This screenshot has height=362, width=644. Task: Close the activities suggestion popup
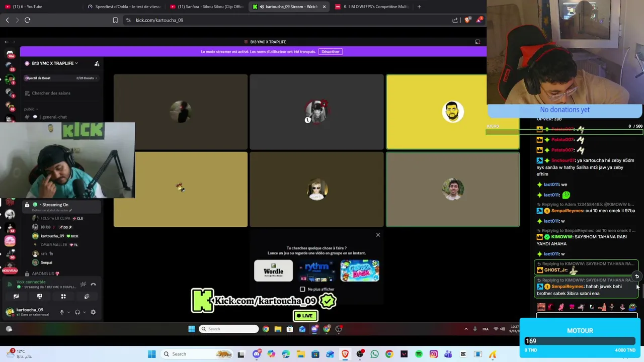378,235
